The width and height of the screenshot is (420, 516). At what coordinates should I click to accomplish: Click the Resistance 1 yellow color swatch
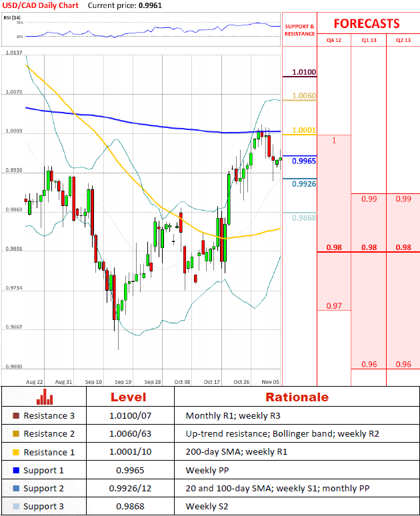[15, 452]
